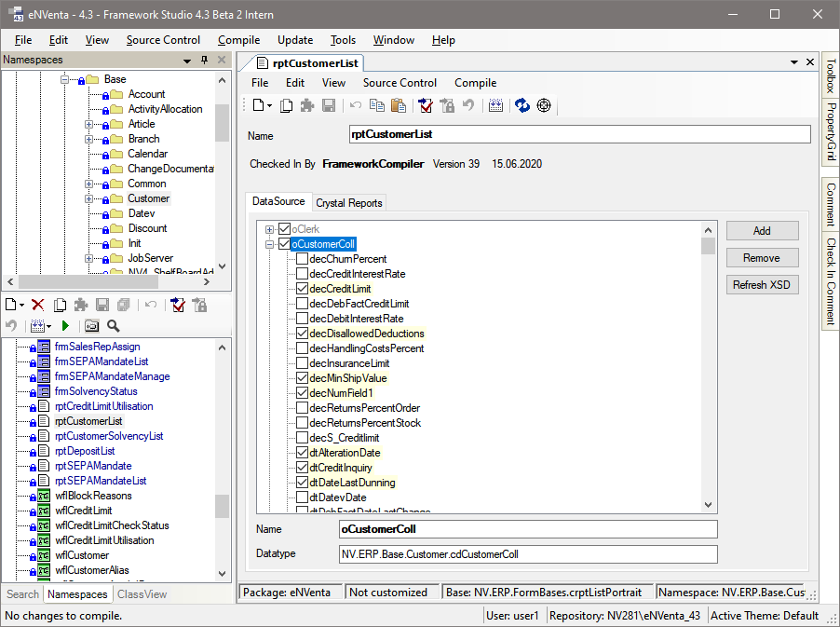The height and width of the screenshot is (627, 840).
Task: Check the decInsuranceLimit box
Action: click(x=302, y=363)
